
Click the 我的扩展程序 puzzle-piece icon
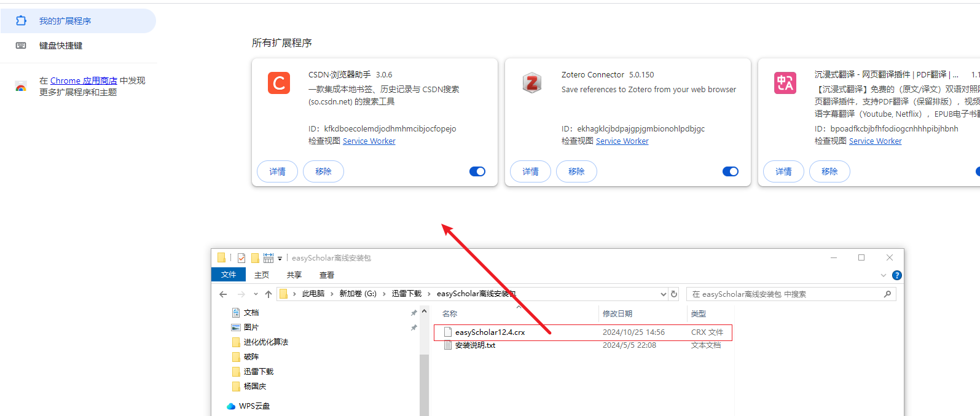pyautogui.click(x=21, y=21)
